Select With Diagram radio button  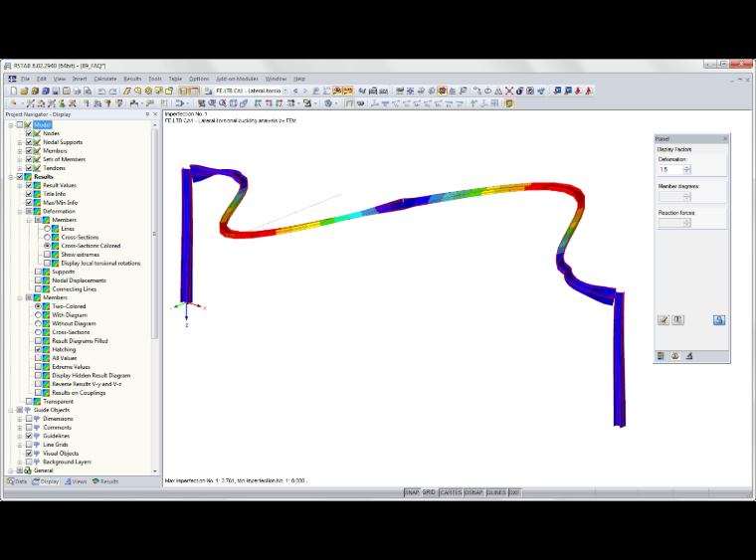coord(38,314)
